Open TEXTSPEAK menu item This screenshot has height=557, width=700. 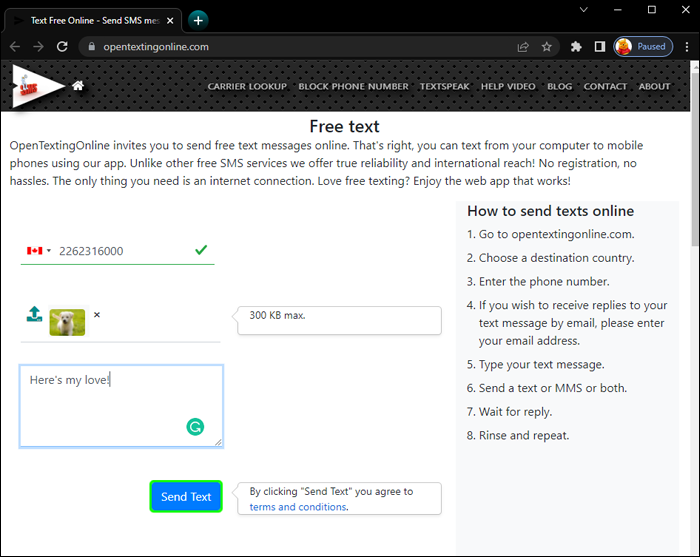[x=445, y=87]
